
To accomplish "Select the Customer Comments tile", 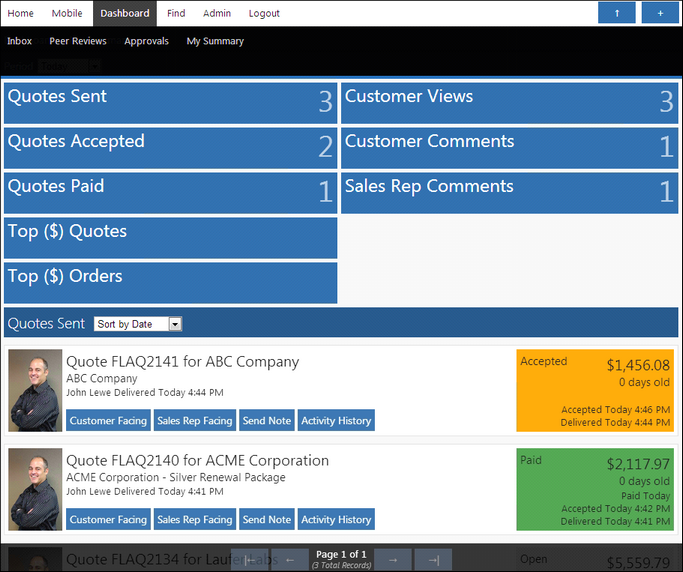I will point(509,147).
